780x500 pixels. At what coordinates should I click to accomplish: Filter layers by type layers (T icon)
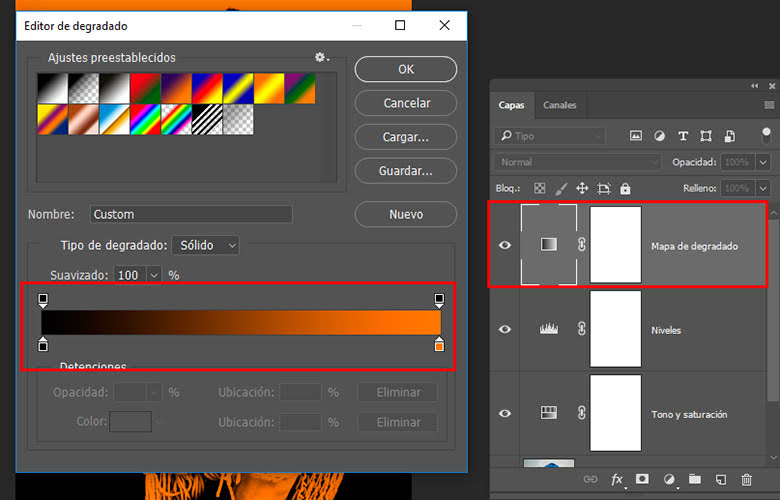683,136
